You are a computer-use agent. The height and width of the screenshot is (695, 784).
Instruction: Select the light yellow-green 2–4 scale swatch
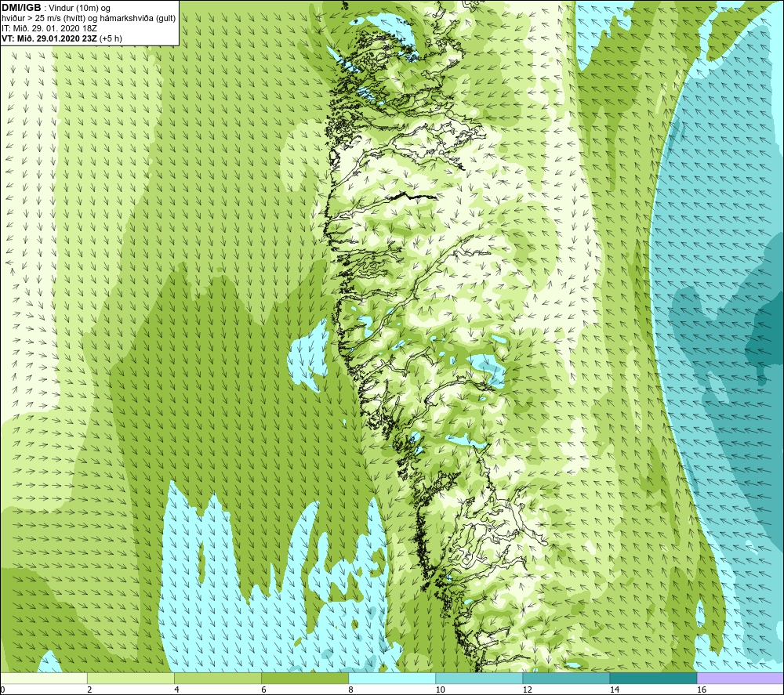(x=131, y=678)
